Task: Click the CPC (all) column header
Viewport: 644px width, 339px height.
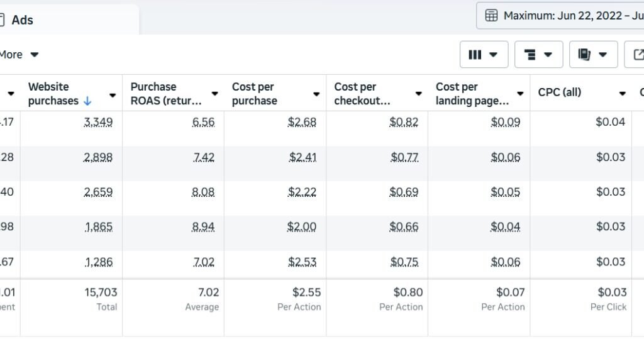Action: coord(559,92)
